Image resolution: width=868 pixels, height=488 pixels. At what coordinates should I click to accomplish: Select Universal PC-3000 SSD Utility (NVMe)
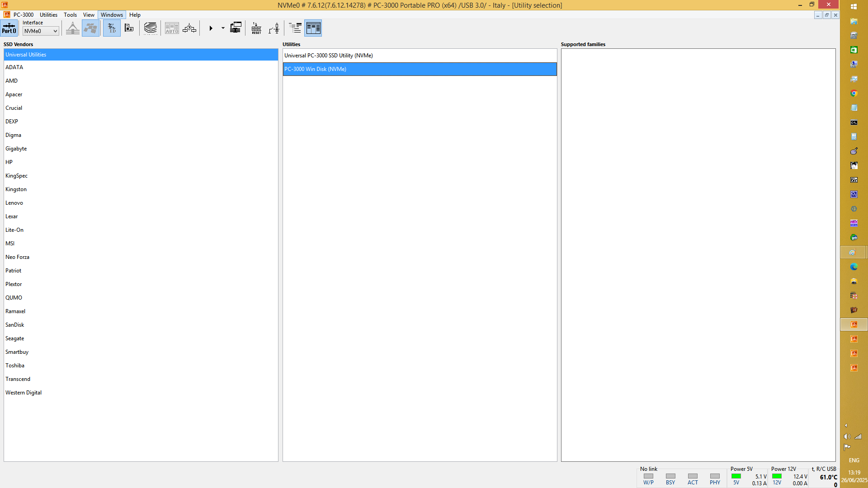point(420,56)
